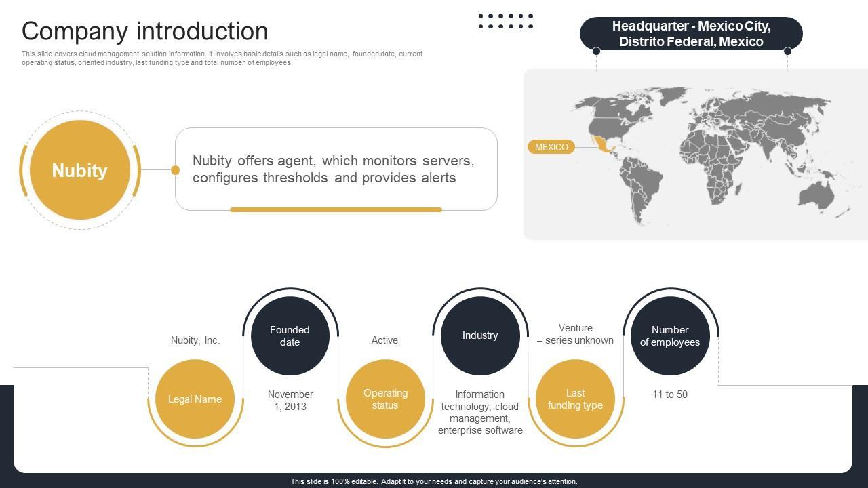Click the '100% editable' footer note
The height and width of the screenshot is (488, 868).
[x=434, y=481]
